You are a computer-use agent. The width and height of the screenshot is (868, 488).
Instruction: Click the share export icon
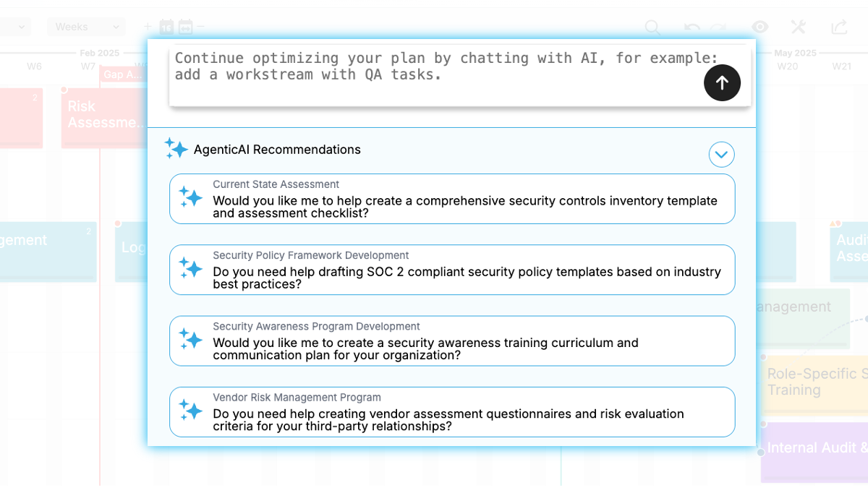[x=838, y=27]
